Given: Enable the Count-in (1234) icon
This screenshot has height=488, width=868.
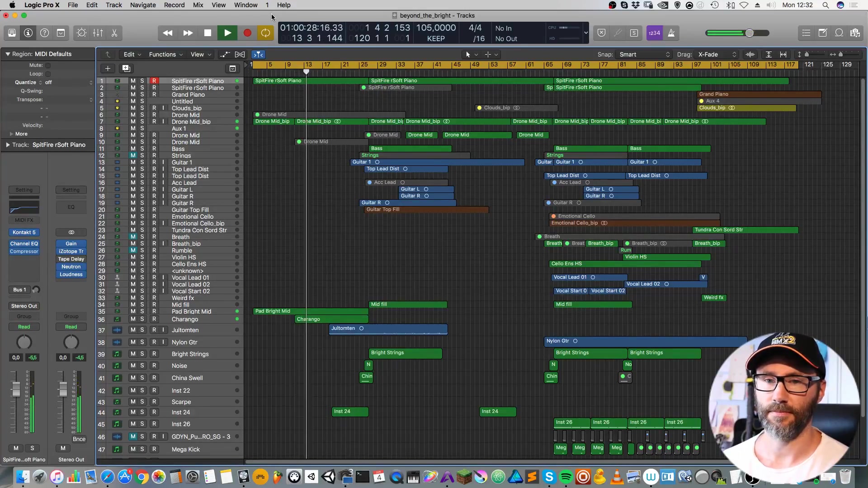Looking at the screenshot, I should [655, 33].
